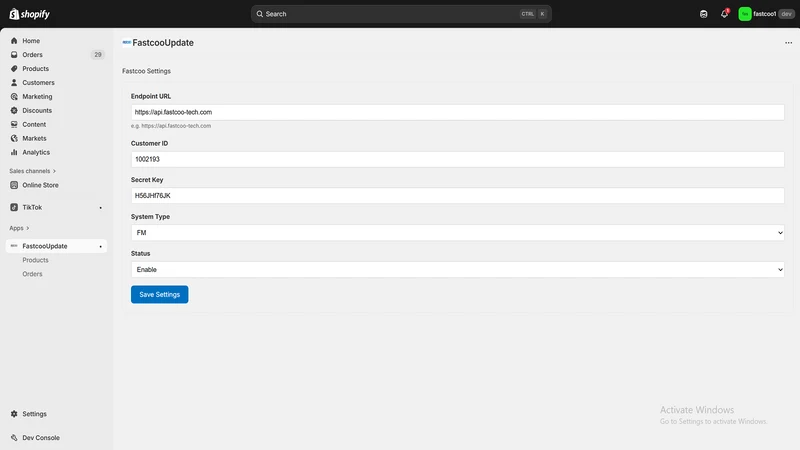The height and width of the screenshot is (450, 800).
Task: Click the Orders inbox icon
Action: tap(14, 55)
